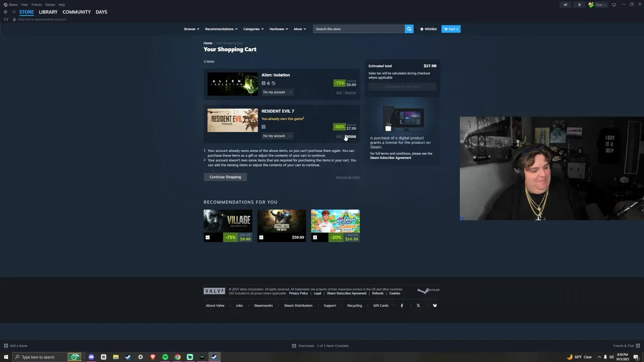
Task: Open Brave browser from the taskbar
Action: [152, 357]
